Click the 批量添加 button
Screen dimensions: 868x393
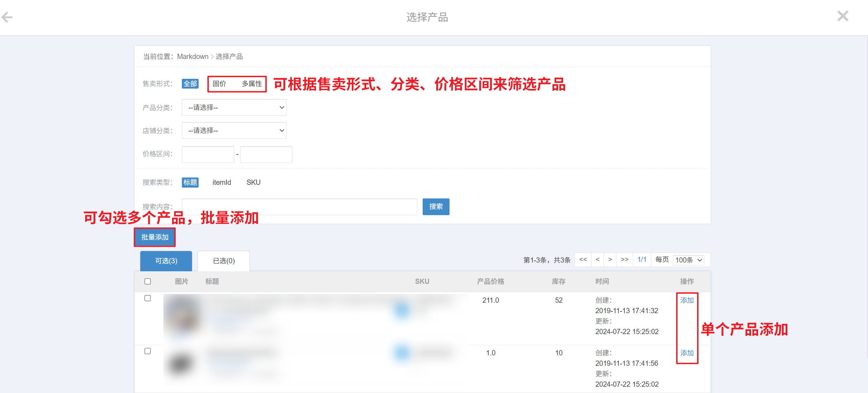[x=155, y=237]
